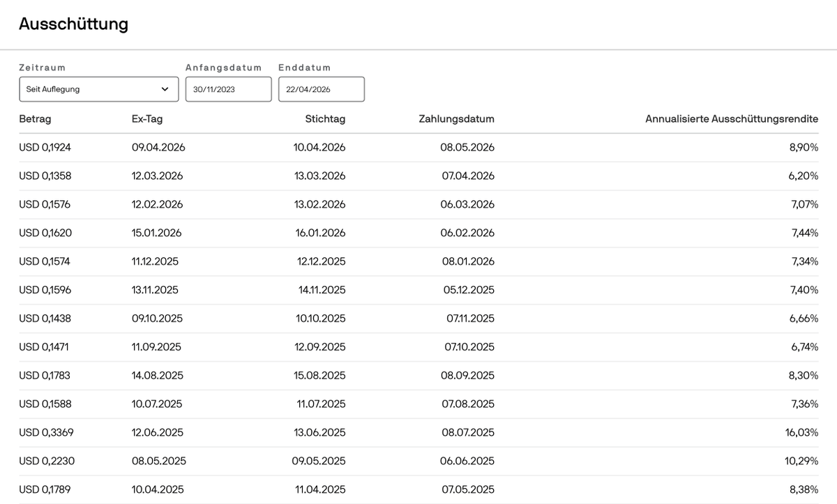Screen dimensions: 837x504
Task: Click Ex-Tag date 12.06.2025
Action: pos(158,433)
